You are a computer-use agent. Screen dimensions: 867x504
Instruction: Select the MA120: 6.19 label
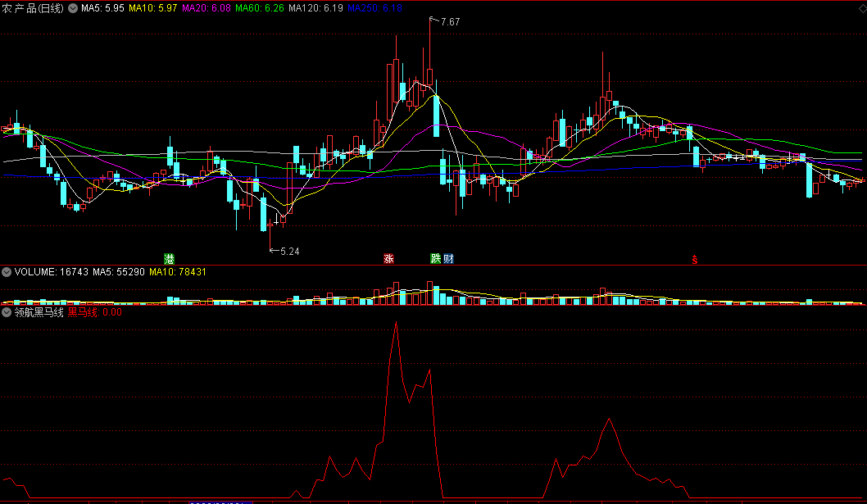point(315,8)
